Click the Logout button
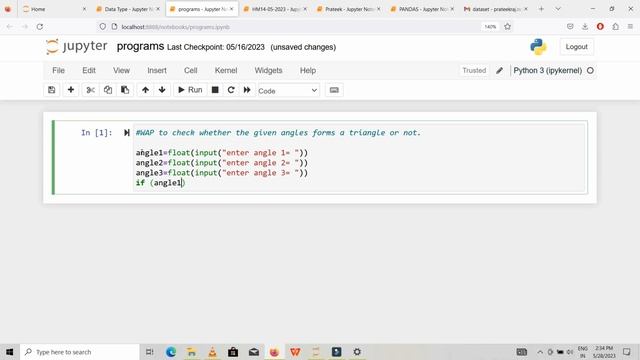 576,47
